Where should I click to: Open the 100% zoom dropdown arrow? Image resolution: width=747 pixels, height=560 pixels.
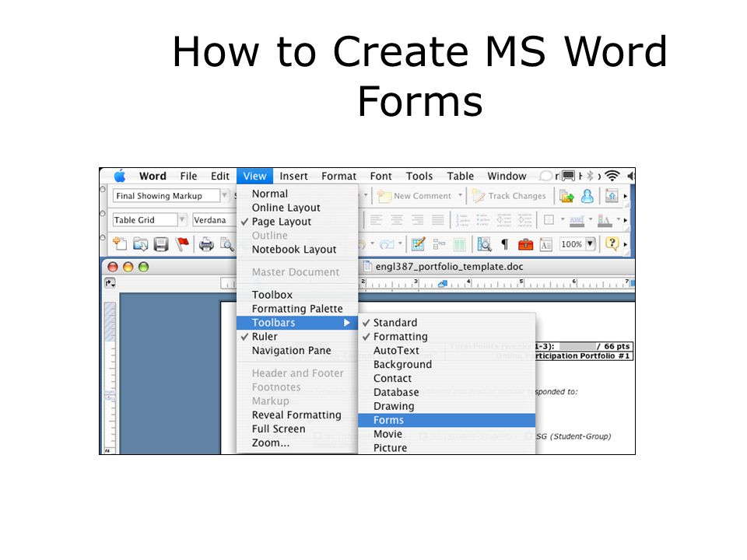(591, 243)
